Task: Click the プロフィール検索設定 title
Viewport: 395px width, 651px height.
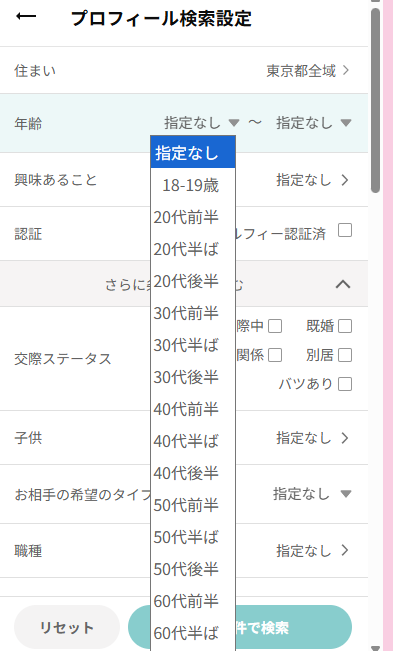Action: (161, 18)
